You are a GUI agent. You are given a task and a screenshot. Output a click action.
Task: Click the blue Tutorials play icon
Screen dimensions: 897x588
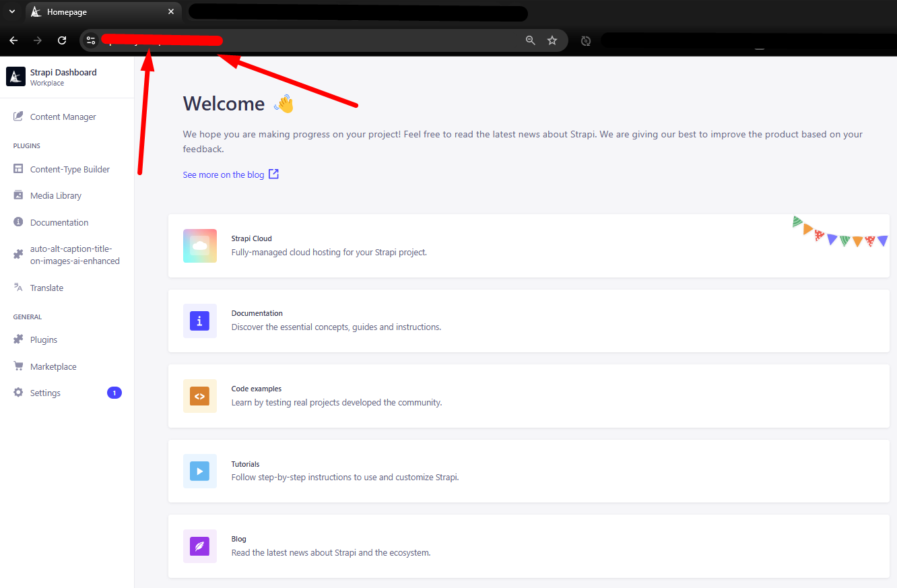[200, 471]
